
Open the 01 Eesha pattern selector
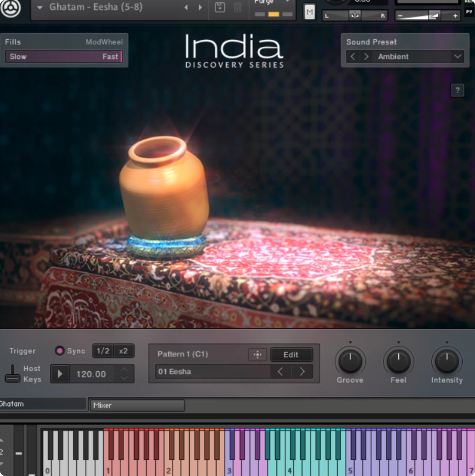point(212,372)
